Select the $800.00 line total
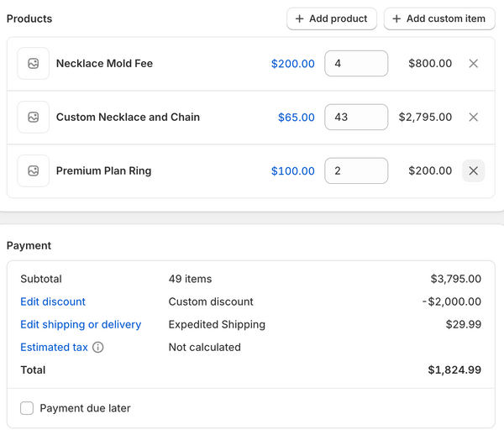The image size is (504, 435). (x=430, y=63)
